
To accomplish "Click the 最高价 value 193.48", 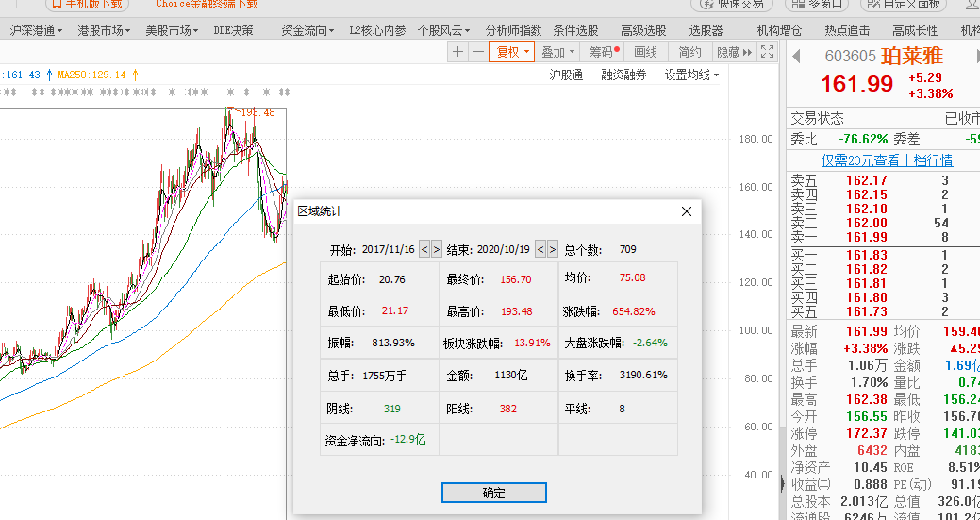I will pyautogui.click(x=517, y=311).
